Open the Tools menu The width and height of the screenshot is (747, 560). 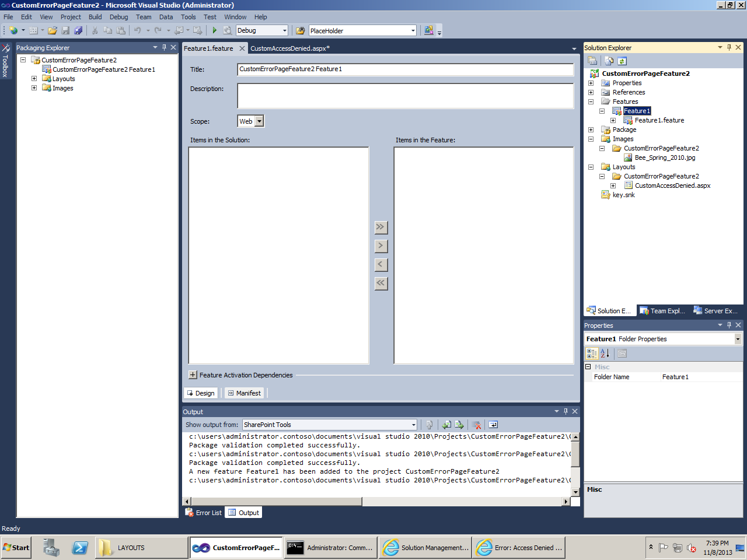coord(188,17)
